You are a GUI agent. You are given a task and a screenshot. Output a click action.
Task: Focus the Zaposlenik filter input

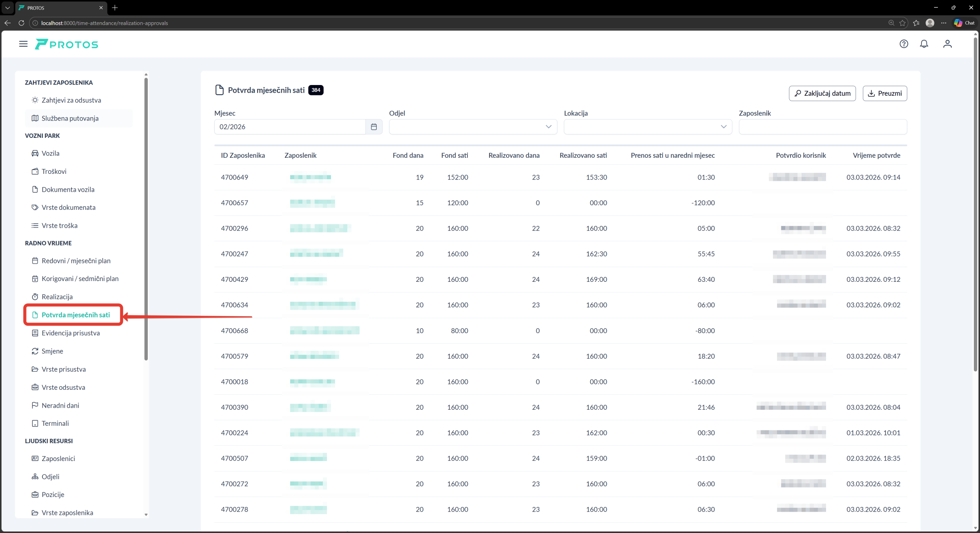(x=822, y=127)
